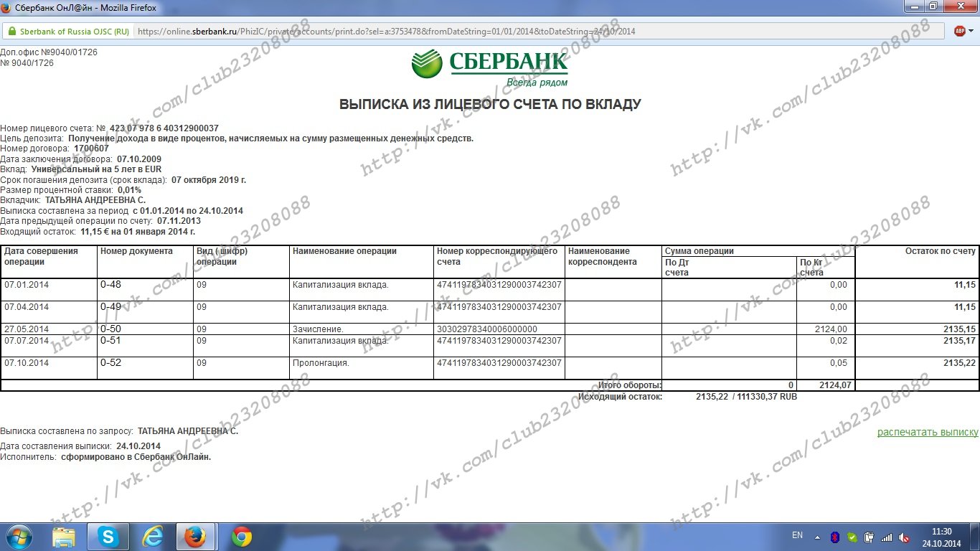Show hidden tray icons arrow
This screenshot has height=551, width=980.
click(817, 537)
